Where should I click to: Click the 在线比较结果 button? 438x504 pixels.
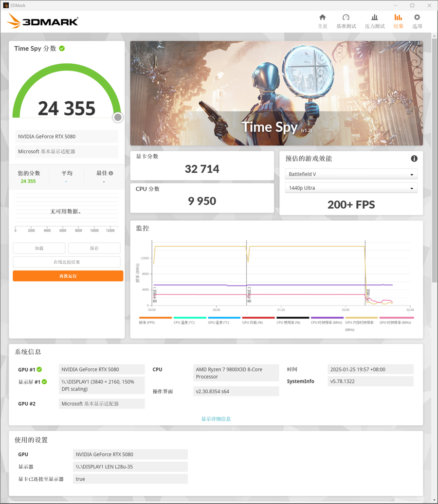coord(67,262)
